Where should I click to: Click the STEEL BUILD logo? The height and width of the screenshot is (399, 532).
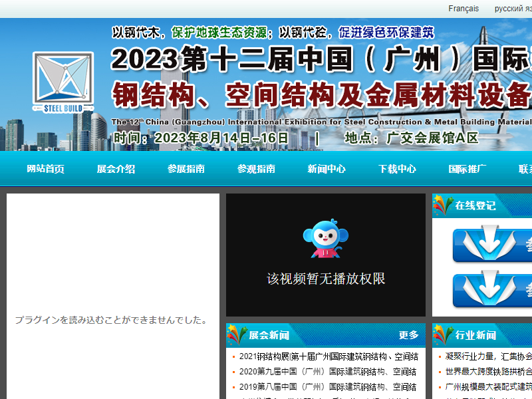[x=63, y=82]
